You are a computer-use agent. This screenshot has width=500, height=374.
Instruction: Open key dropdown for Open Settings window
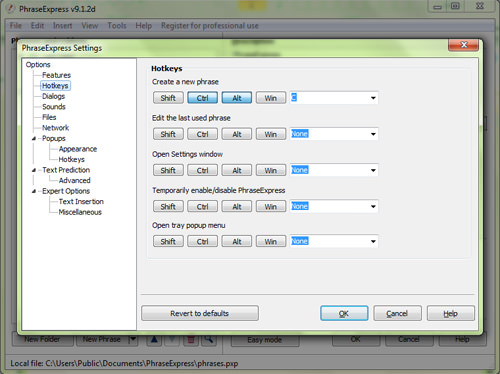pyautogui.click(x=373, y=170)
